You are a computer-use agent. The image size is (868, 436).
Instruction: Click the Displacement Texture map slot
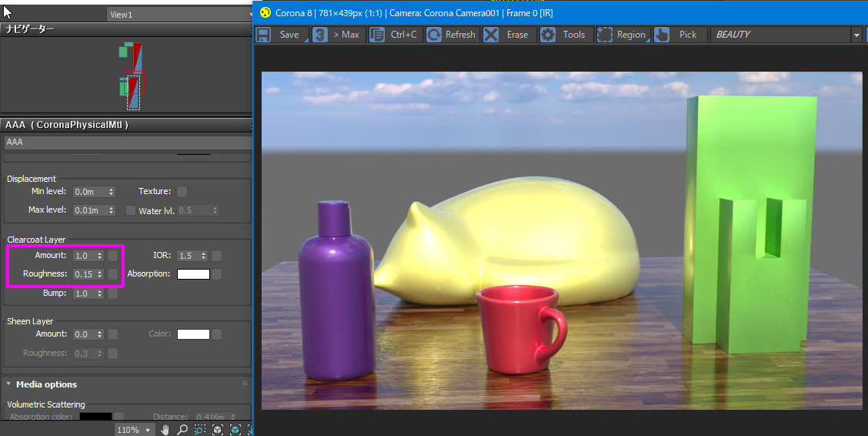click(x=182, y=192)
